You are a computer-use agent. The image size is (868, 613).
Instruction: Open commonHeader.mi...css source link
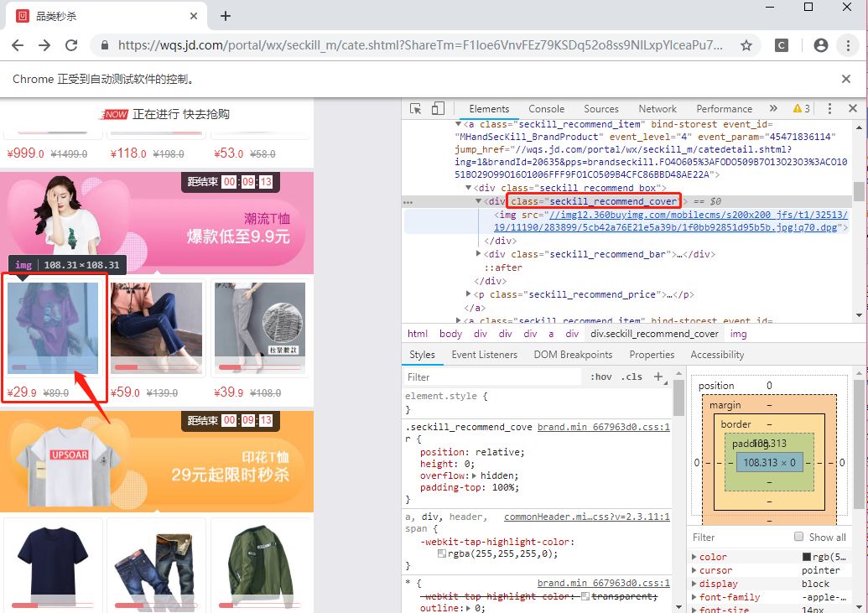click(587, 517)
